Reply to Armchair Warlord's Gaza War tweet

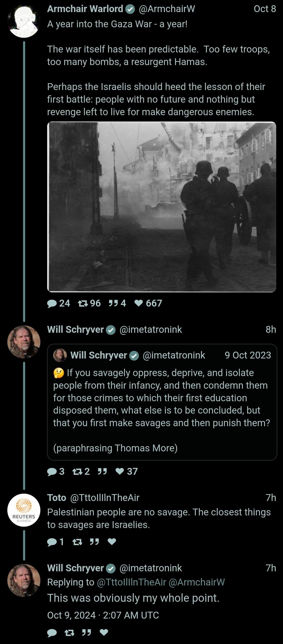coord(52,303)
